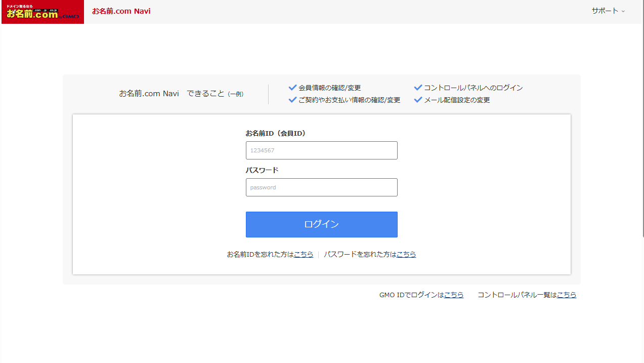Click the お名前.com logo in header
The width and height of the screenshot is (644, 363).
(42, 12)
